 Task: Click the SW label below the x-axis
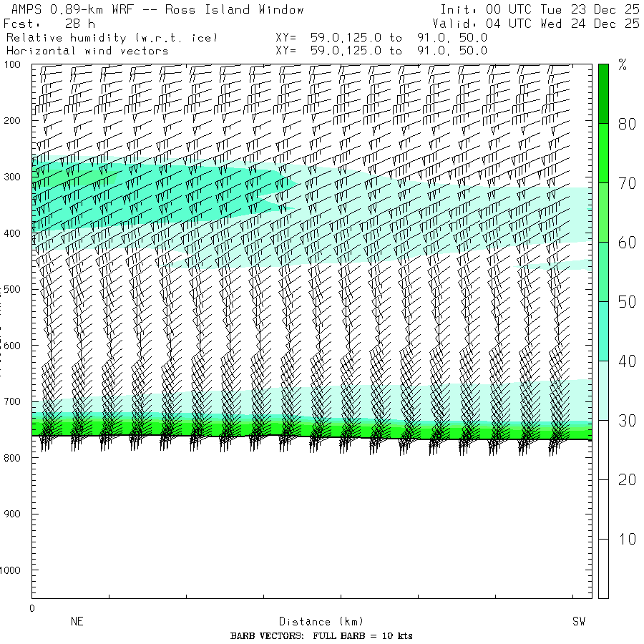578,622
